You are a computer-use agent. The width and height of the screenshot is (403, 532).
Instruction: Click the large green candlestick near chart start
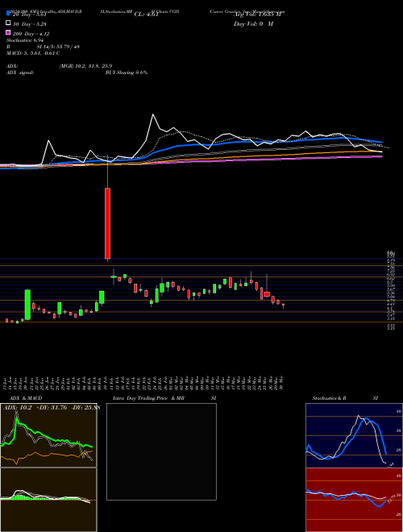tap(27, 305)
